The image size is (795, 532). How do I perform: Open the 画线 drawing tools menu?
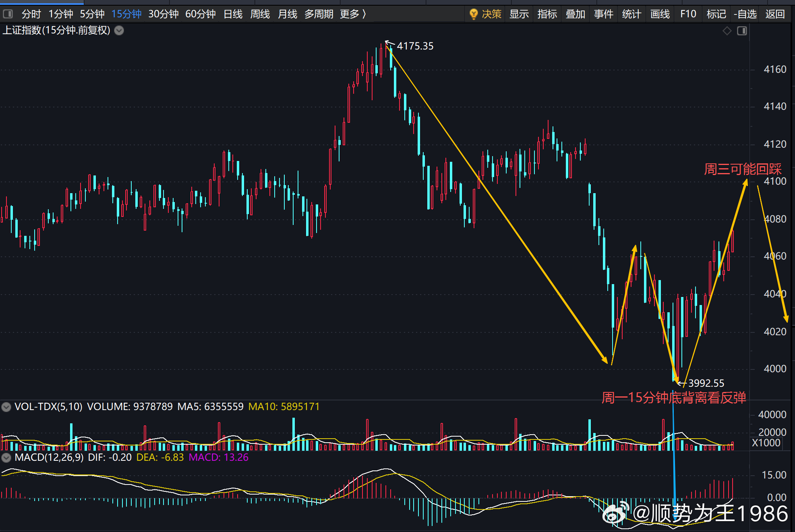pyautogui.click(x=660, y=14)
